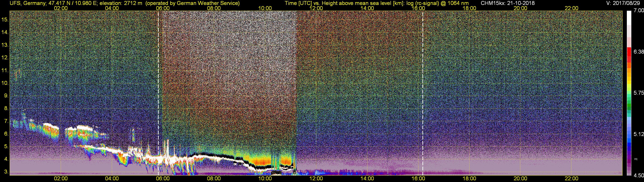Click the 18:00 label on bottom axis

click(x=469, y=179)
